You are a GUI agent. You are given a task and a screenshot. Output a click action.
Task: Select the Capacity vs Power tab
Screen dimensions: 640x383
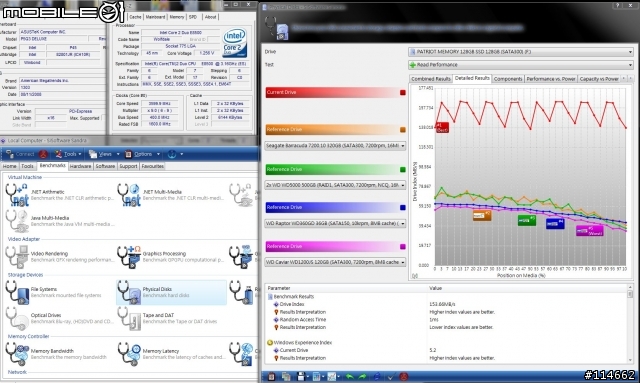pyautogui.click(x=599, y=79)
